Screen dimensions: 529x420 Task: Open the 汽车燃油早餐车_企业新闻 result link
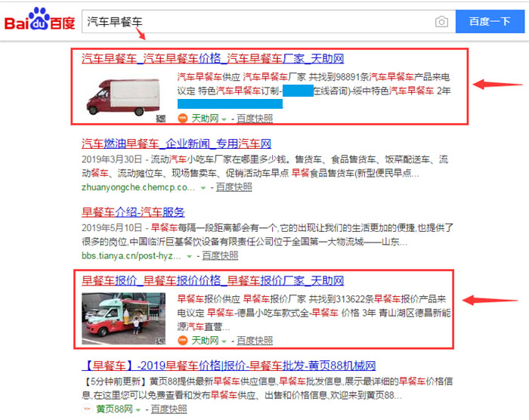176,144
